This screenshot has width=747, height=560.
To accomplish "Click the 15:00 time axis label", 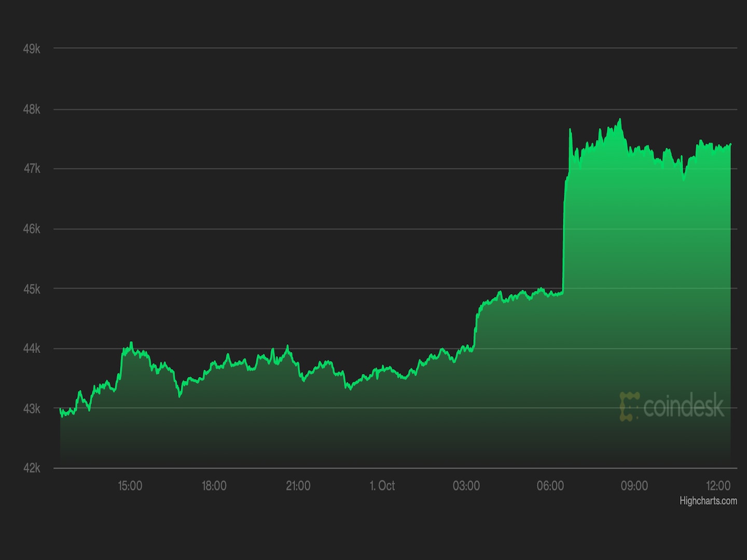I will point(130,486).
